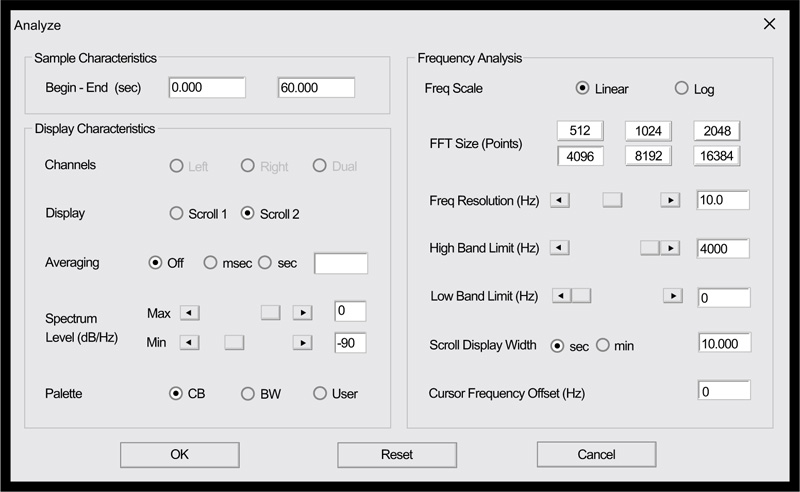Click Low Band Limit slider thumb
This screenshot has height=492, width=800.
click(581, 296)
